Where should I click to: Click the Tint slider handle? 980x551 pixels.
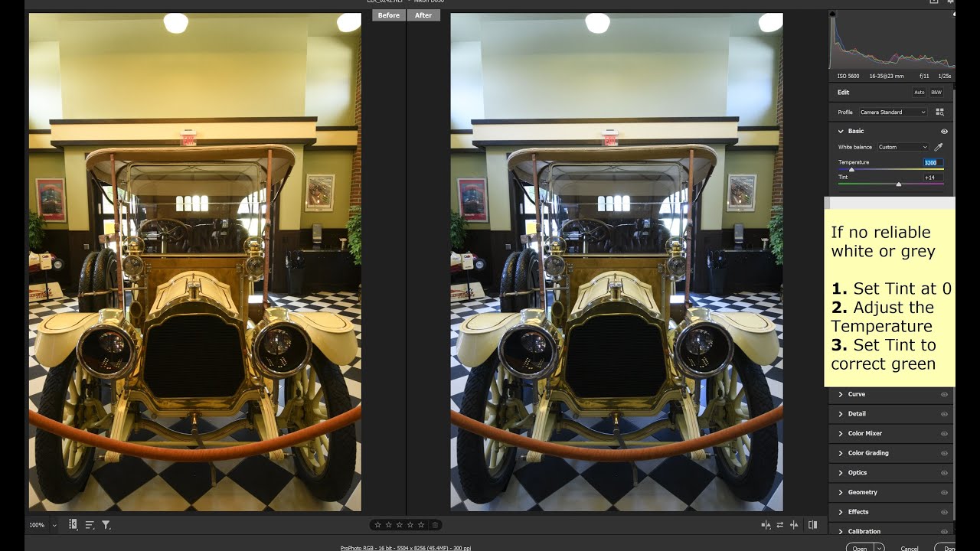click(899, 184)
